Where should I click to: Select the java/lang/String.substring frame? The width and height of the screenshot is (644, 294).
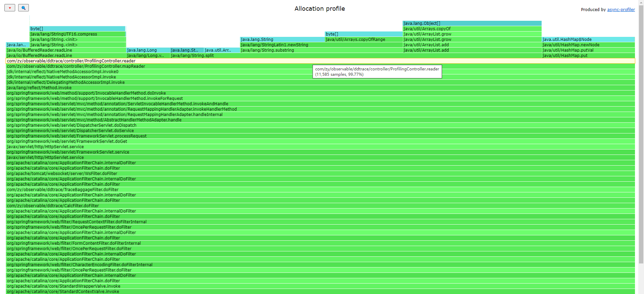(x=321, y=50)
